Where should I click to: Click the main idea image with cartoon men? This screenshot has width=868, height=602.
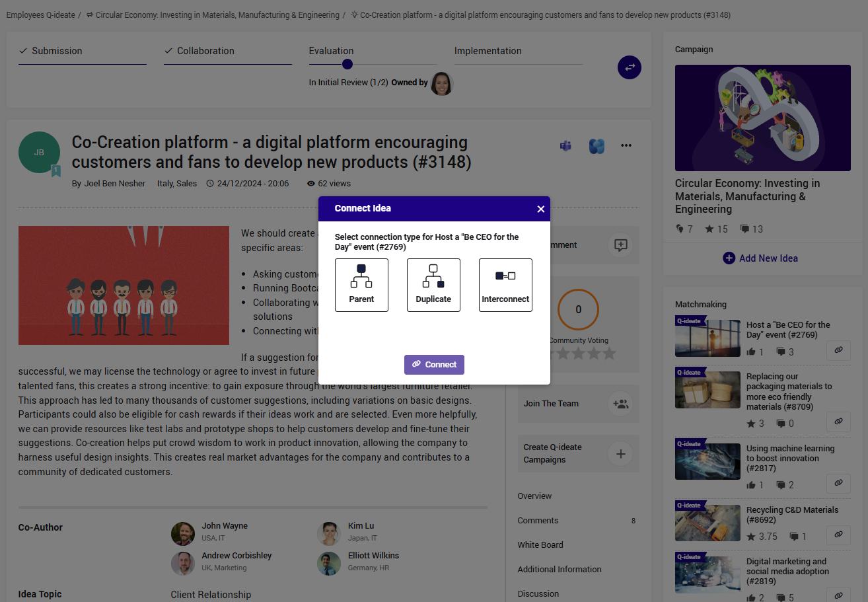click(124, 285)
